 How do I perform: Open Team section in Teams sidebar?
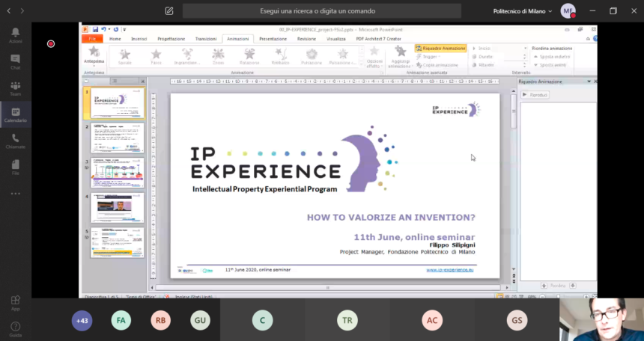tap(16, 88)
